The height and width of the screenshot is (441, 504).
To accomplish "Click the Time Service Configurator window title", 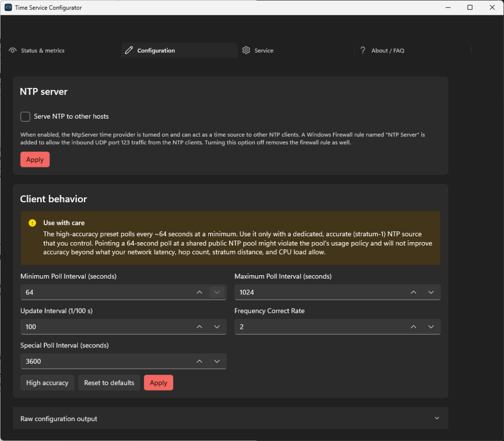I will pos(48,8).
